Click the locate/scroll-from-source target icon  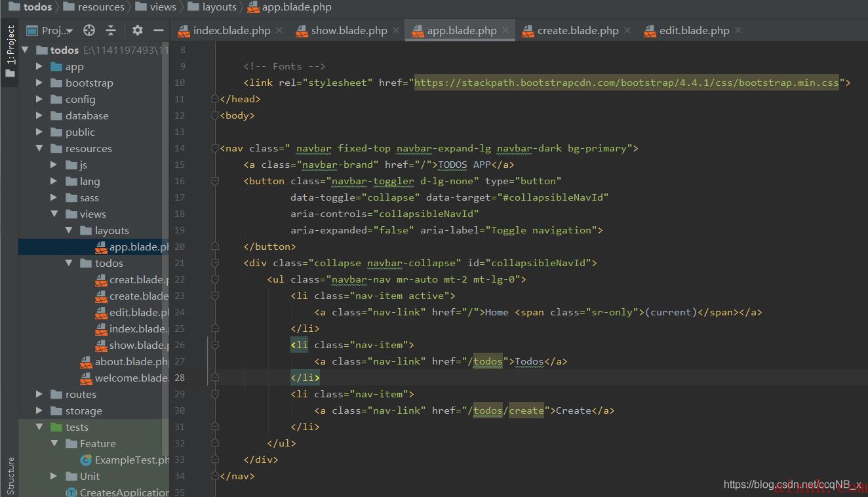(89, 30)
